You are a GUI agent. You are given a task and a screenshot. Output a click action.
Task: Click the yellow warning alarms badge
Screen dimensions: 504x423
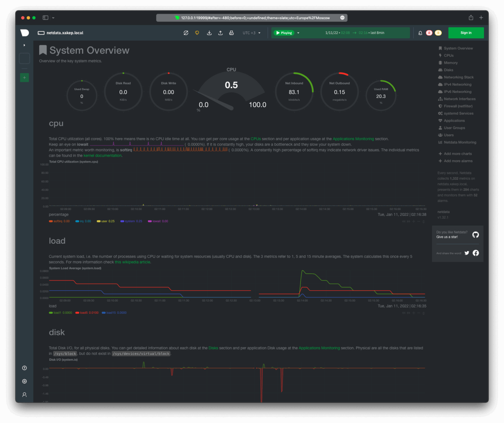click(x=438, y=33)
